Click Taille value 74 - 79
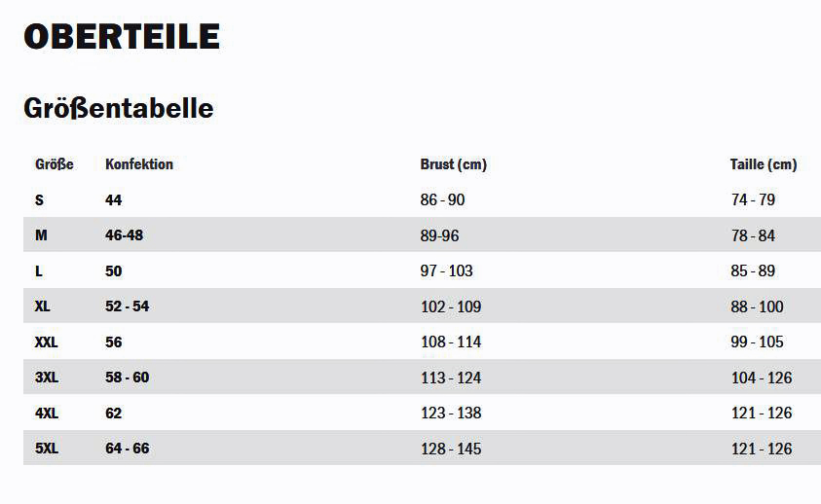The width and height of the screenshot is (821, 504). [753, 199]
